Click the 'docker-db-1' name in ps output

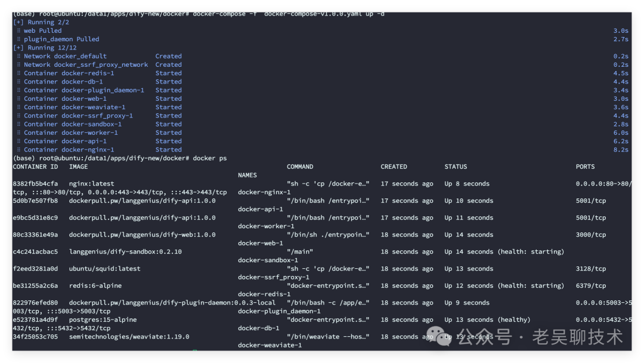point(258,328)
